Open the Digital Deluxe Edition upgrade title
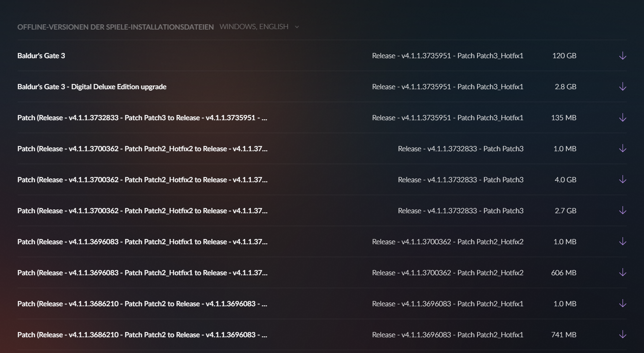644x353 pixels. (92, 87)
